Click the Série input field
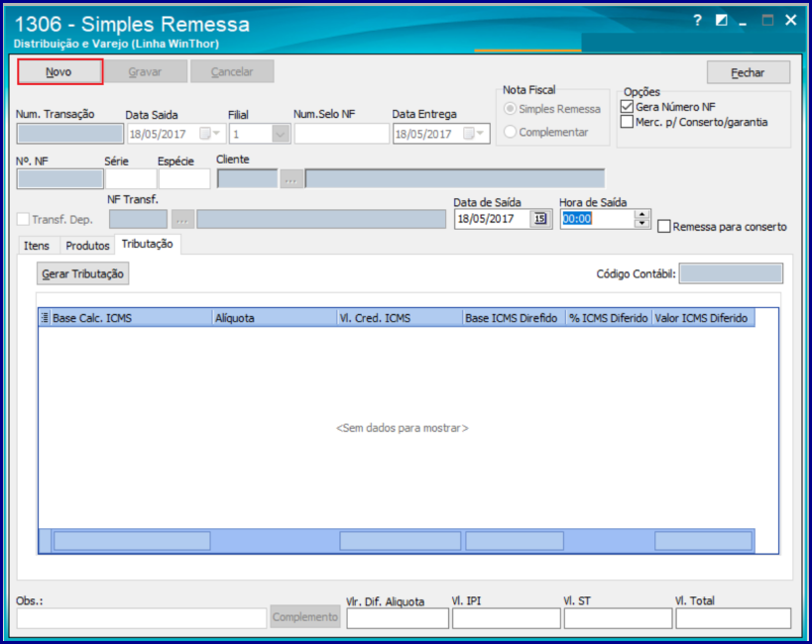The image size is (812, 644). 131,179
